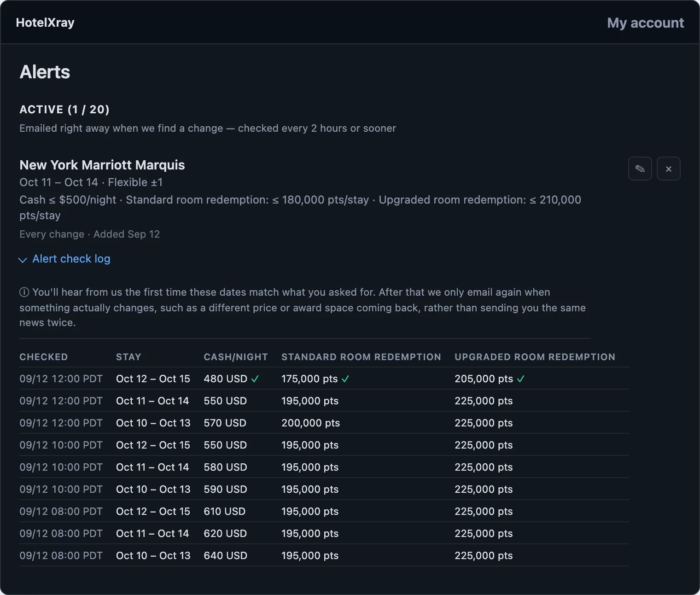Click Upgraded Room Redemption column header

(535, 357)
